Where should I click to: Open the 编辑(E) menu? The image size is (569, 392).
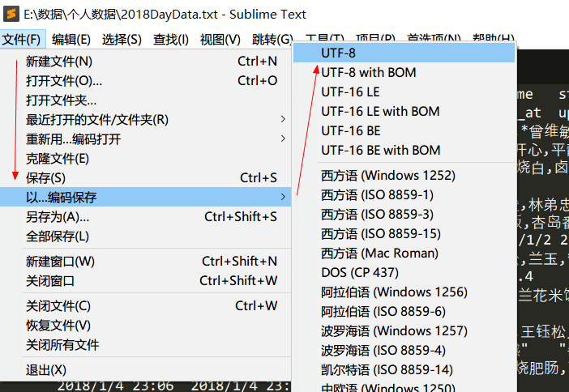pos(71,39)
